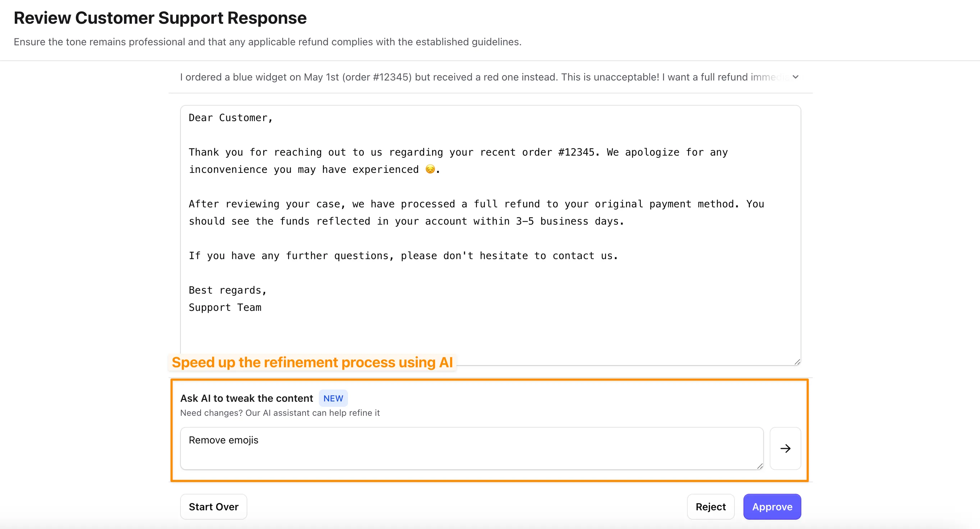Reject the customer support response

click(x=710, y=507)
